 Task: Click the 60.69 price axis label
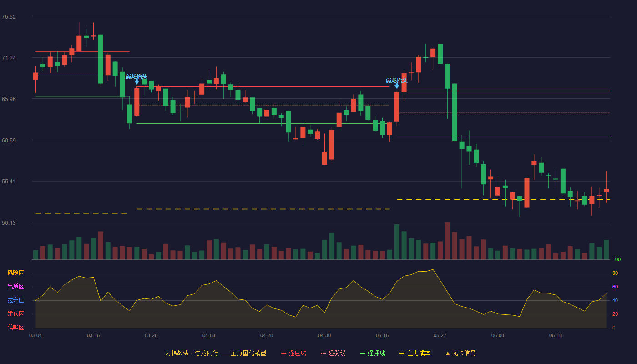point(9,141)
